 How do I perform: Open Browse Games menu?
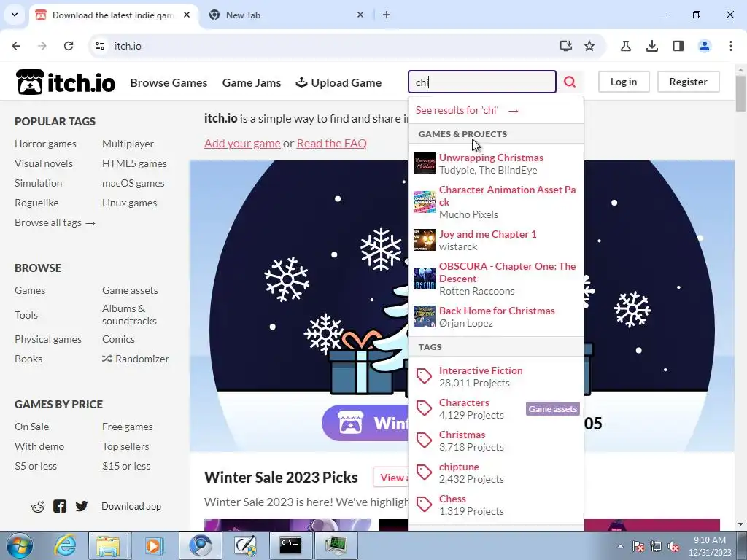(x=169, y=83)
